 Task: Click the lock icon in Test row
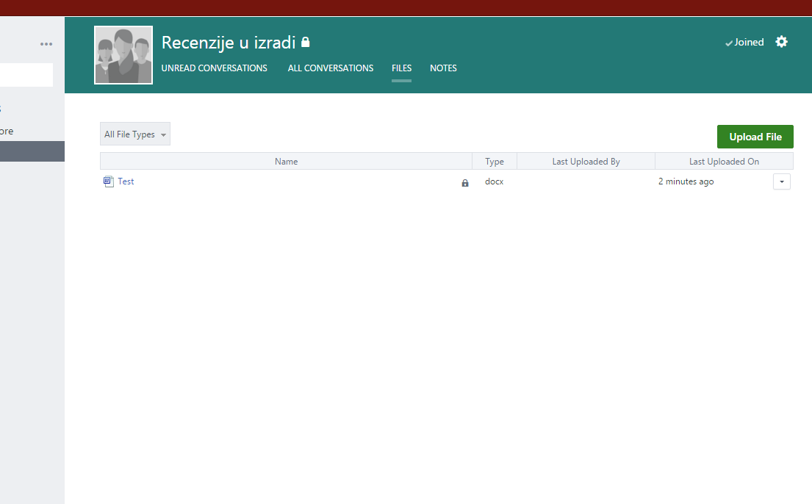tap(464, 183)
